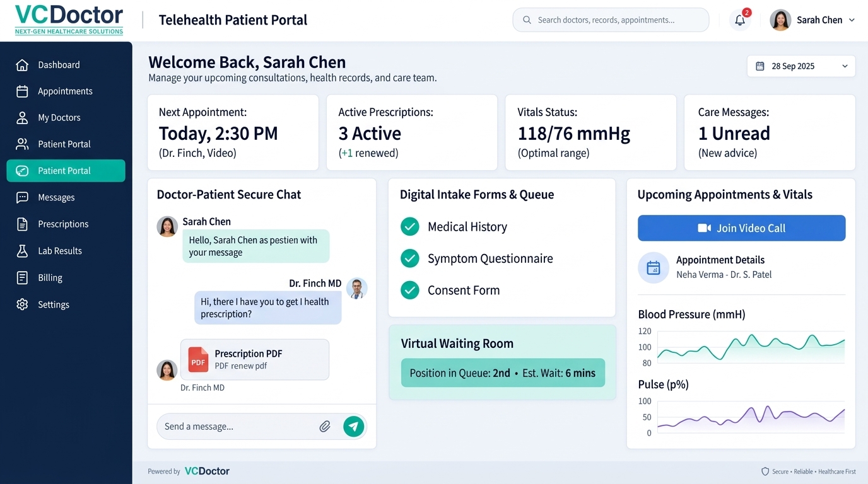868x484 pixels.
Task: Open Settings via the gear icon
Action: tap(22, 304)
